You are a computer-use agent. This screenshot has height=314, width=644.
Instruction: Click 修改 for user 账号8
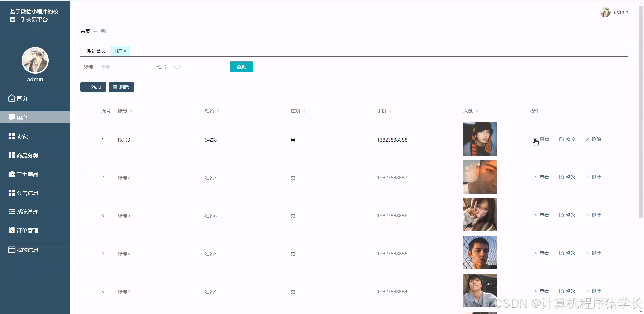click(x=567, y=139)
